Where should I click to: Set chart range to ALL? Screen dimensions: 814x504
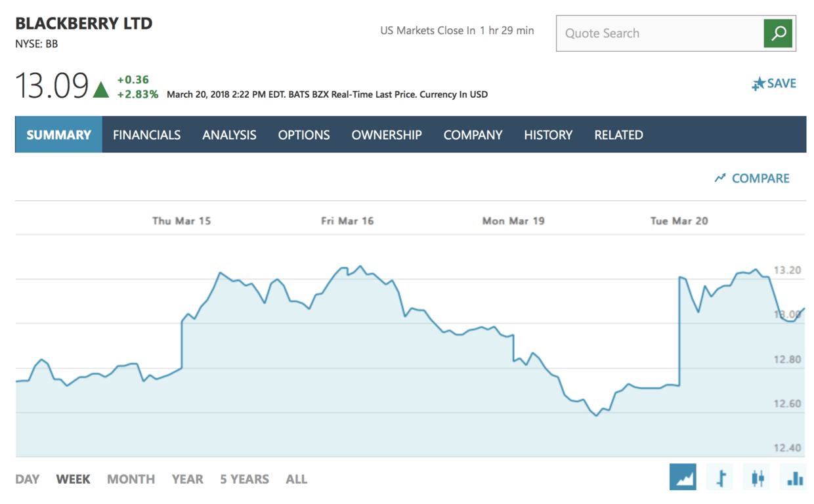(x=296, y=479)
